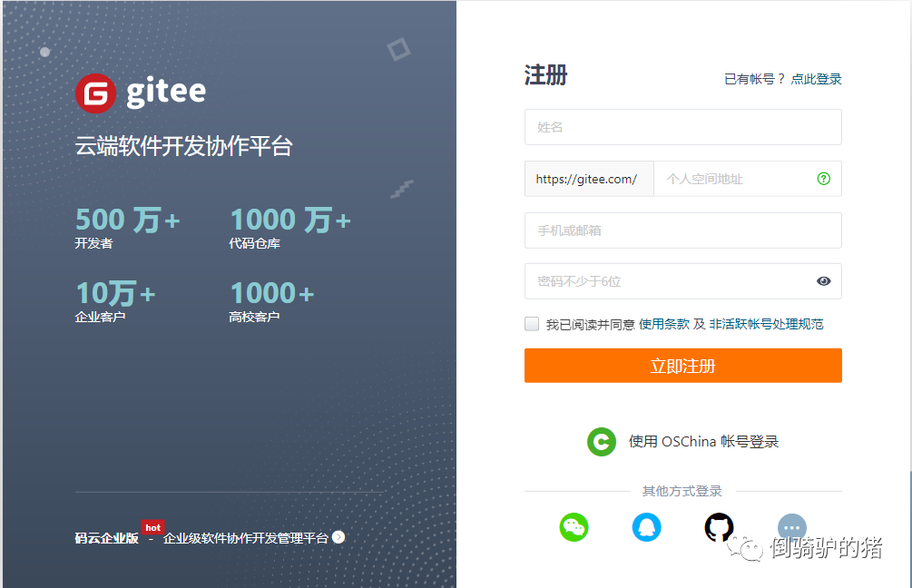The image size is (912, 588).
Task: Focus the 姓名 input field
Action: [682, 127]
